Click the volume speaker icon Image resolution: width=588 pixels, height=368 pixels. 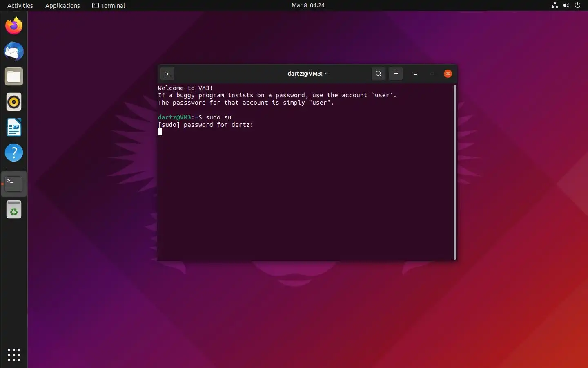click(x=566, y=5)
